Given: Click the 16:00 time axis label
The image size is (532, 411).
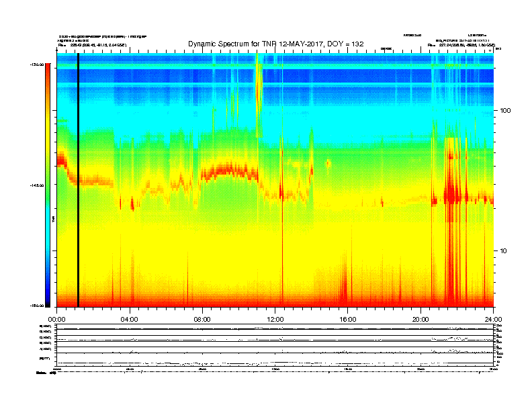Looking at the screenshot, I should point(348,320).
